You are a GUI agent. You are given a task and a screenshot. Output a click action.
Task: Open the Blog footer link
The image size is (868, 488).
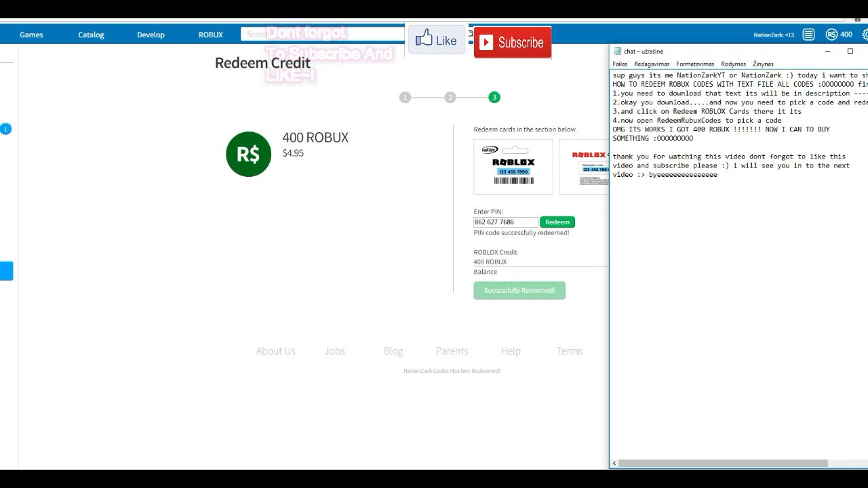coord(393,351)
